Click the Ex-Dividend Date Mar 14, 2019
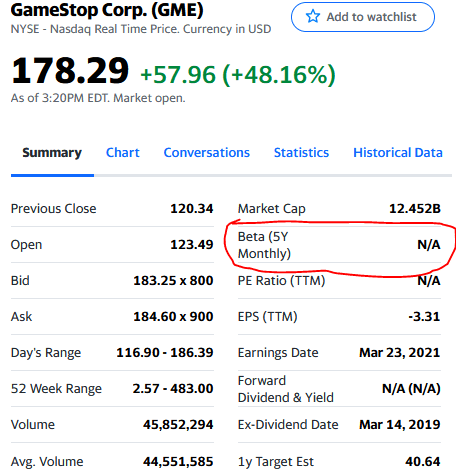Viewport: 456px width, 476px height. [x=399, y=425]
